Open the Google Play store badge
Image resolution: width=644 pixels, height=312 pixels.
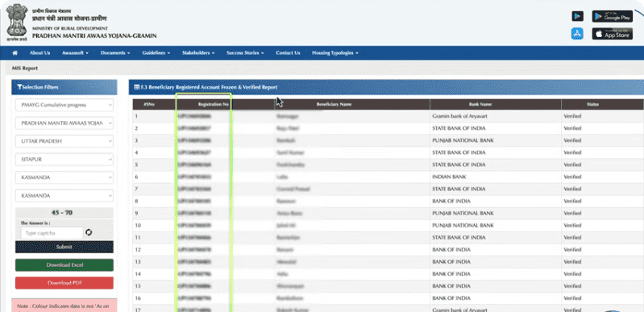(x=612, y=16)
